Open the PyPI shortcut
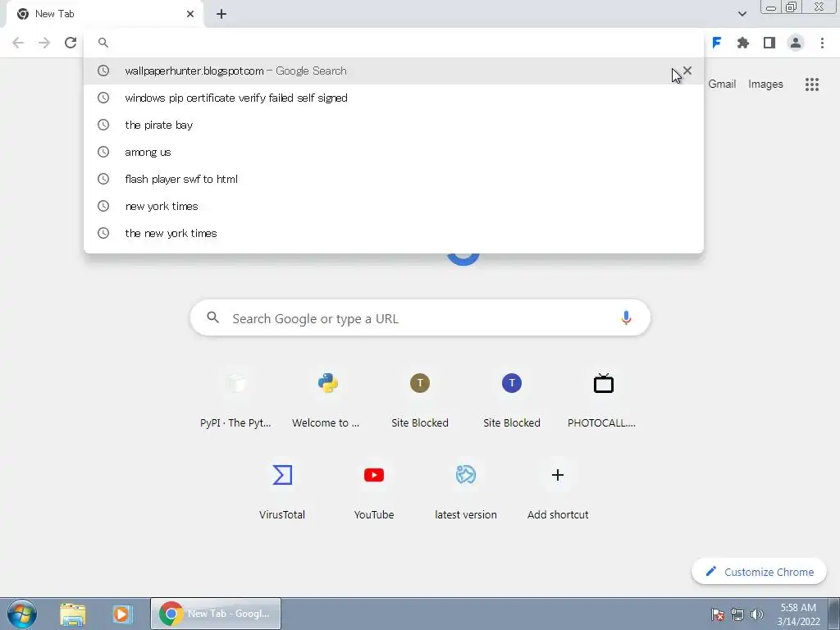840x630 pixels. tap(235, 399)
